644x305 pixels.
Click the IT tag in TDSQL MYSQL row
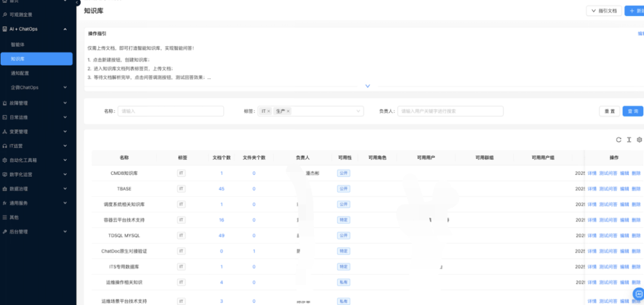[x=181, y=236]
